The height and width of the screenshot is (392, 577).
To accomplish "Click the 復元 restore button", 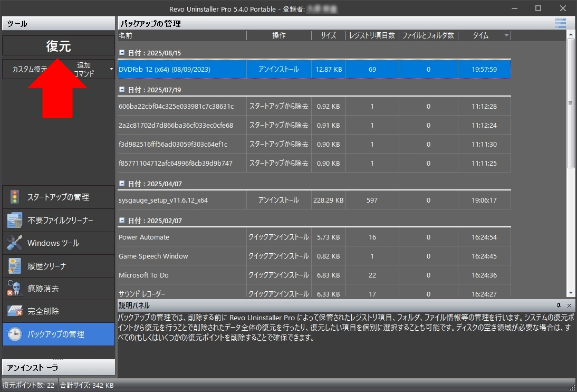I will click(59, 46).
